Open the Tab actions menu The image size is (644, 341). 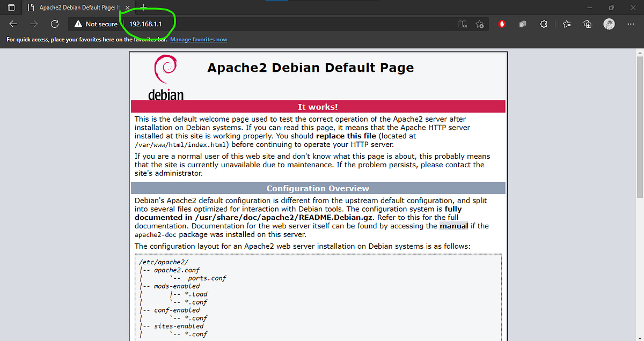(11, 8)
